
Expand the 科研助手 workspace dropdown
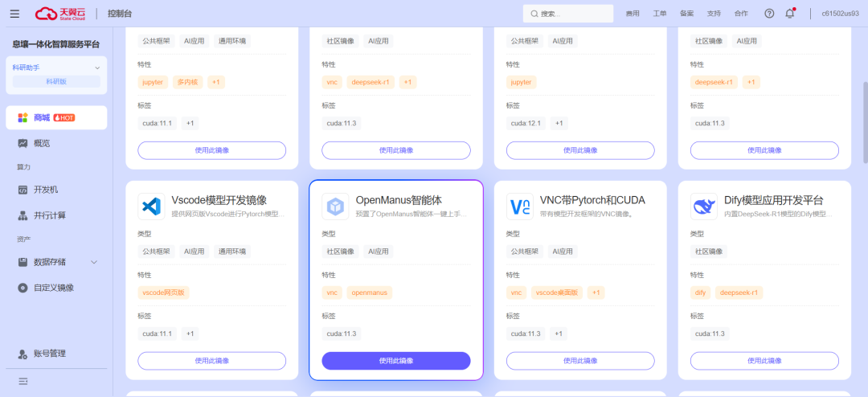tap(97, 68)
